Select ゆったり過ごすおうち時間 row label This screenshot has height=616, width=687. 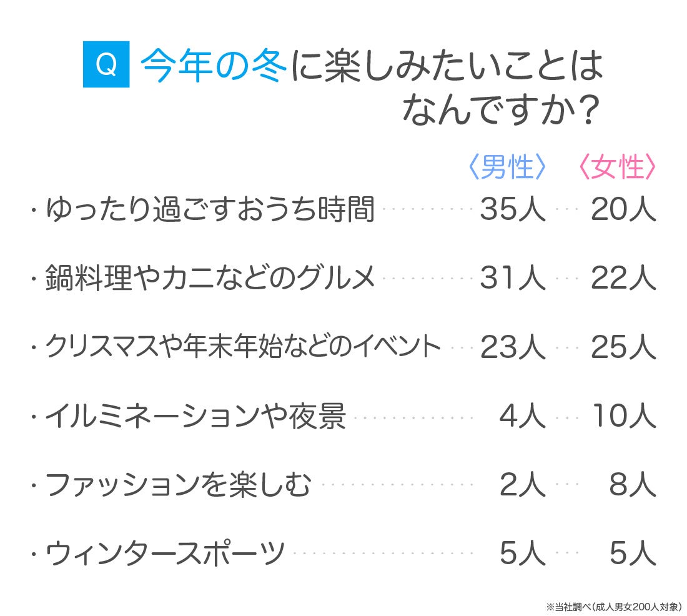[x=210, y=211]
